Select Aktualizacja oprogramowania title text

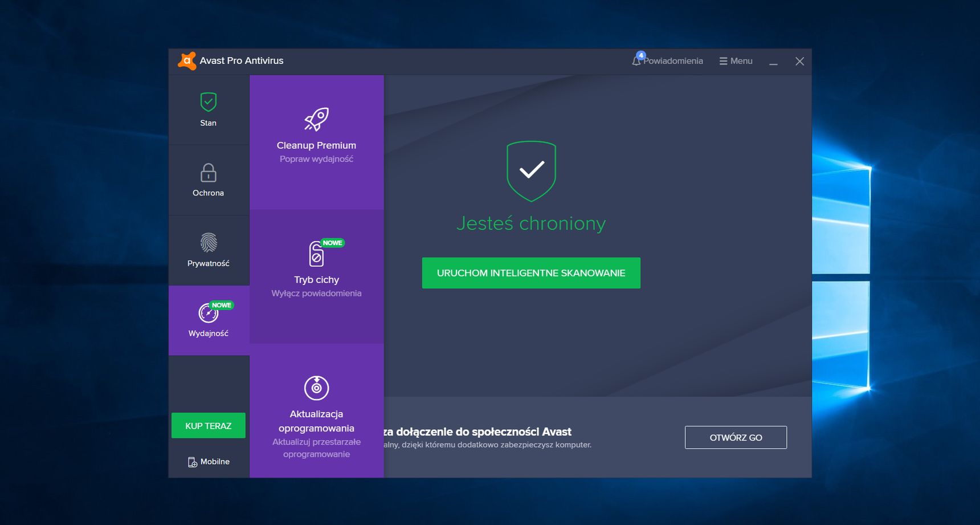point(317,421)
